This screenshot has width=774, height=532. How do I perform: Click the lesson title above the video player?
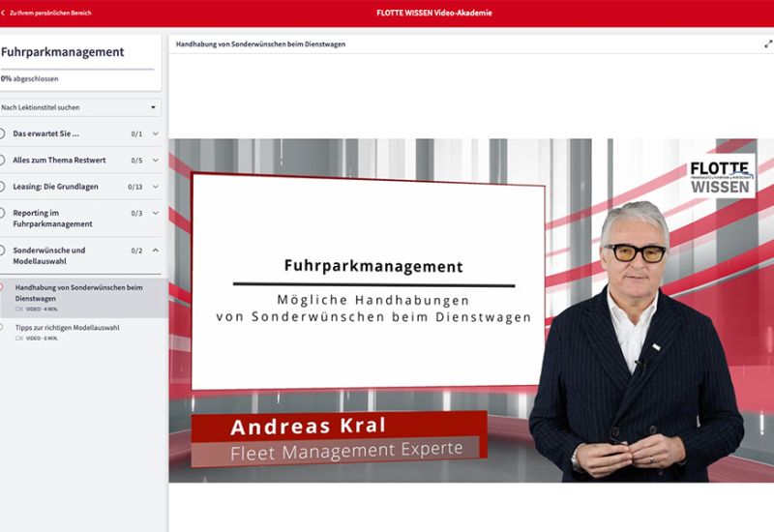260,44
